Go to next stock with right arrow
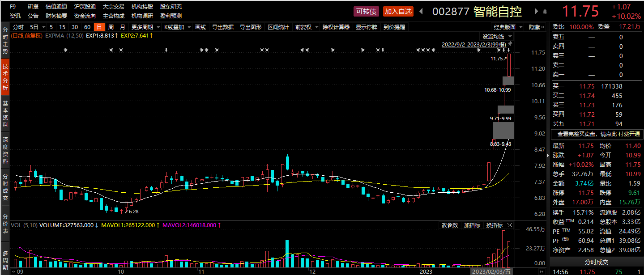Image resolution: width=644 pixels, height=275 pixels. [x=536, y=11]
